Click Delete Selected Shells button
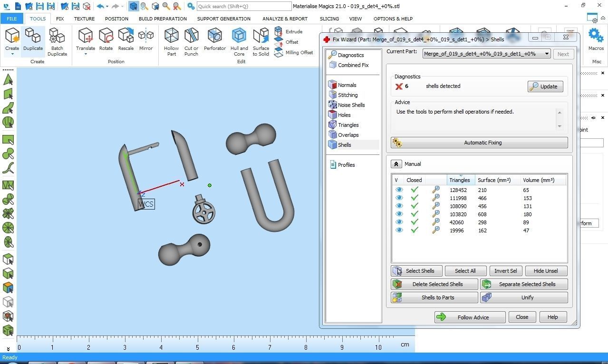Image resolution: width=608 pixels, height=364 pixels. point(434,284)
